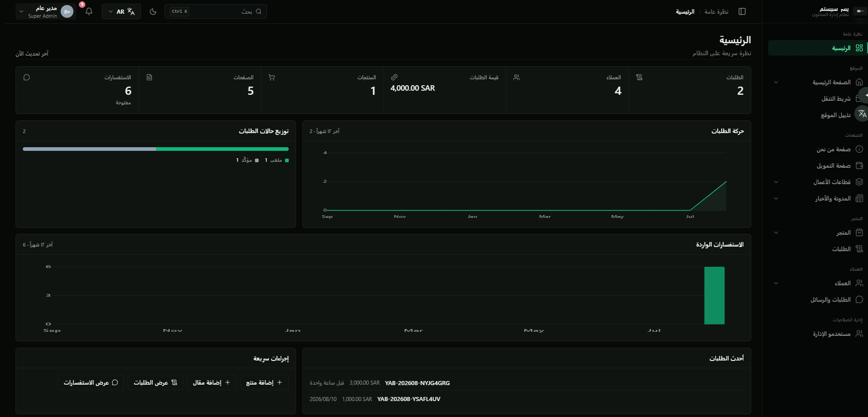Click the green bar in الاستفسارات الواردة chart

(x=714, y=295)
